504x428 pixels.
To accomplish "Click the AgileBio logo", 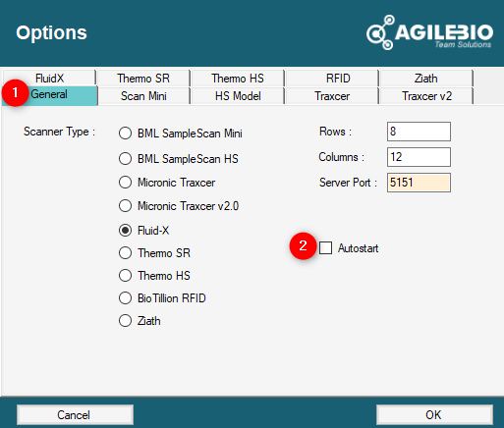I will tap(429, 32).
